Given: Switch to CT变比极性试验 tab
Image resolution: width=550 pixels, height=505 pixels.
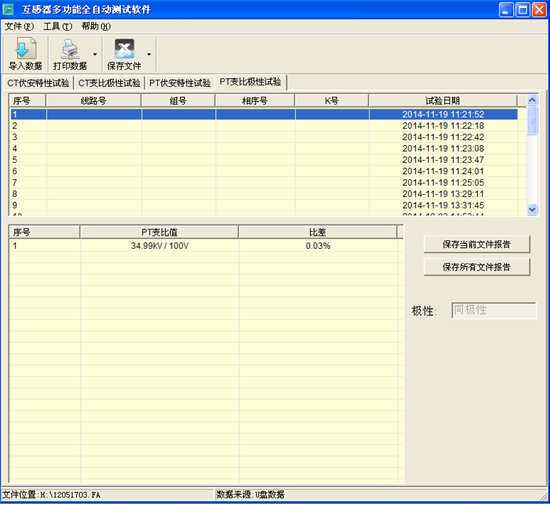Looking at the screenshot, I should [x=109, y=83].
